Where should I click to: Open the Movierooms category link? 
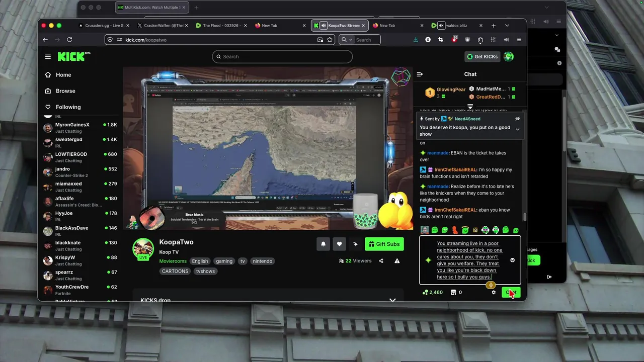point(173,261)
